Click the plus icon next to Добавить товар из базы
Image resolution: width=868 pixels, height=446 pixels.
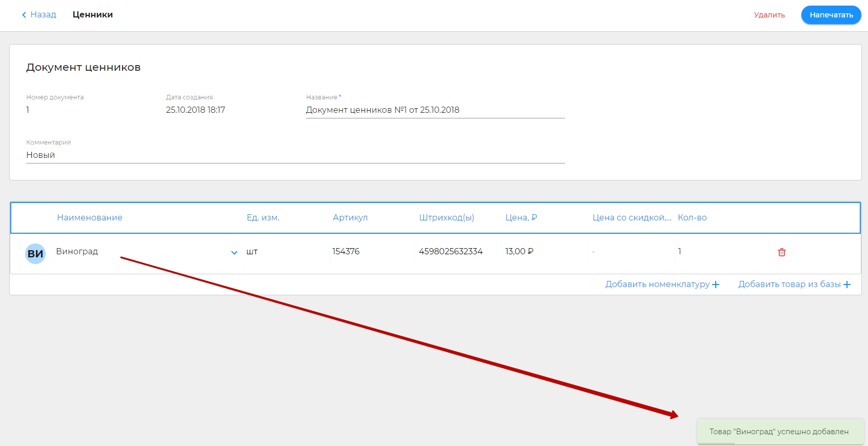point(847,285)
